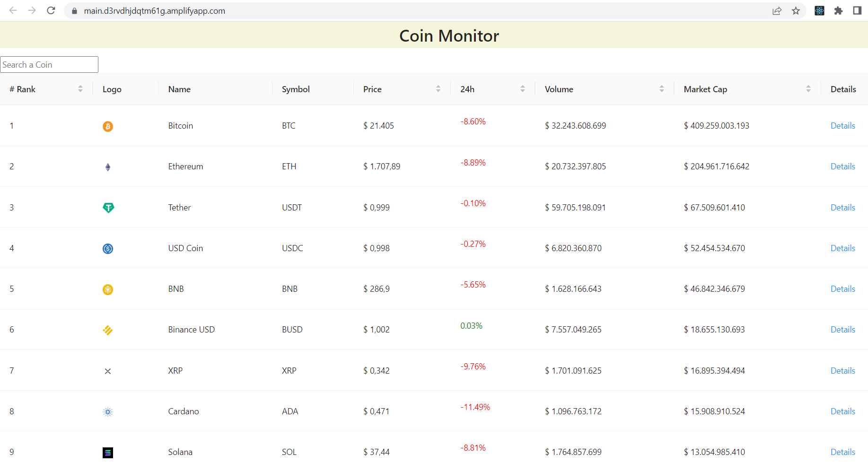
Task: Open Details for Bitcoin
Action: (842, 126)
